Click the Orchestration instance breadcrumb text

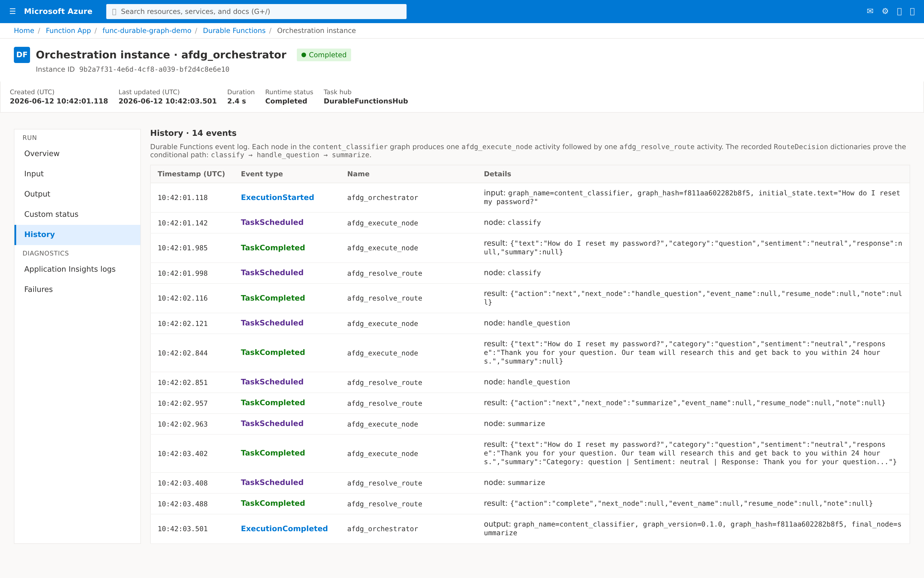(316, 31)
